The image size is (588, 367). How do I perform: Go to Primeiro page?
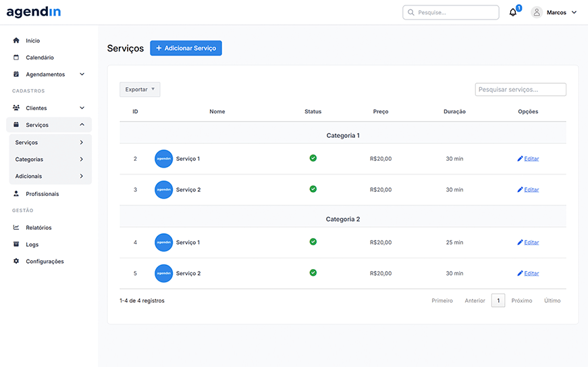442,301
